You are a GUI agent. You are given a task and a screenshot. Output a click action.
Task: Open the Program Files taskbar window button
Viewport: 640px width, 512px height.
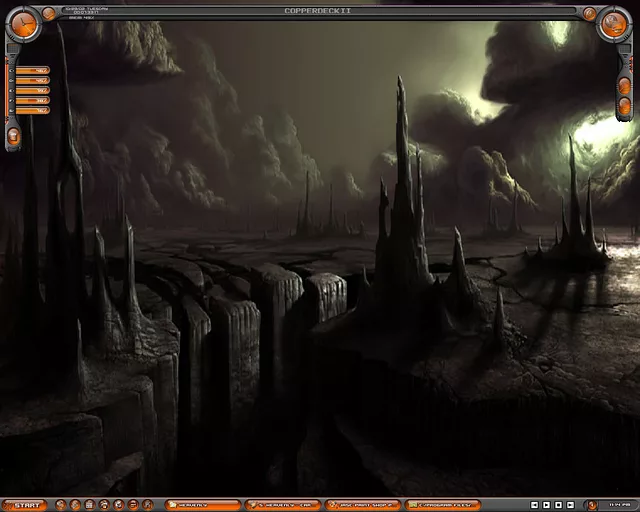tap(442, 505)
